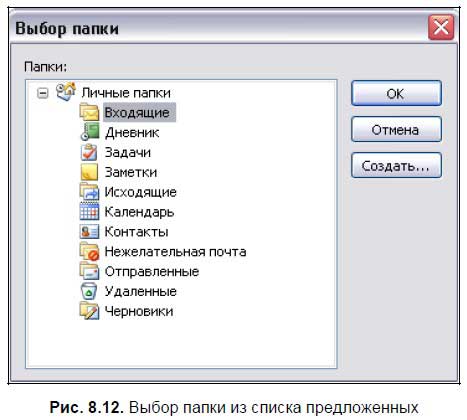Open the Создать... new folder button
This screenshot has width=467, height=420.
(x=396, y=165)
